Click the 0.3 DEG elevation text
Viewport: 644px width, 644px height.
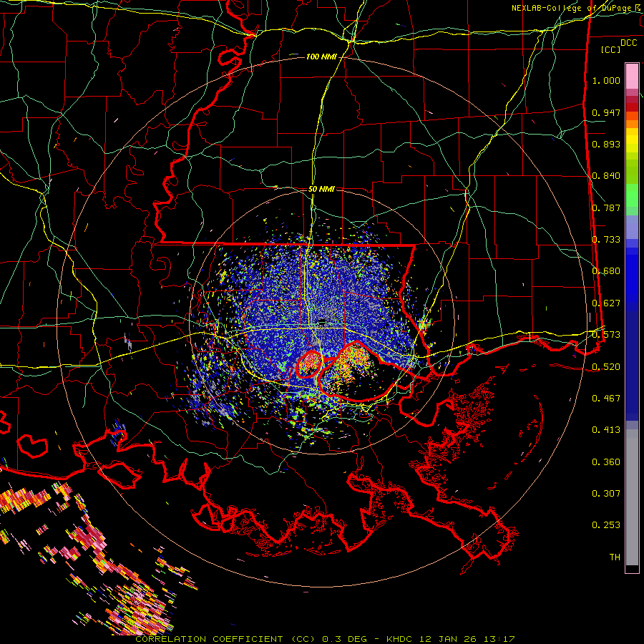344,639
